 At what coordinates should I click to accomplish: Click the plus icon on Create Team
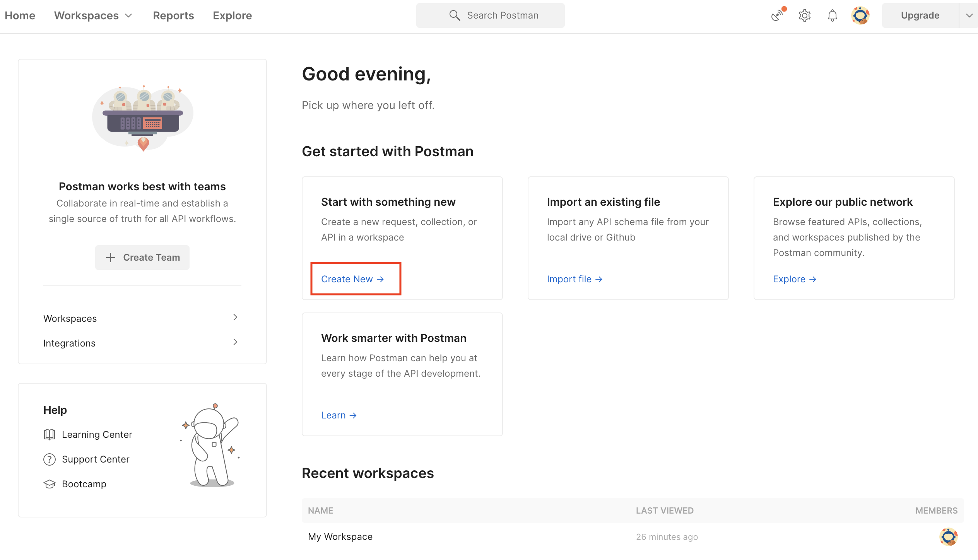pos(111,258)
